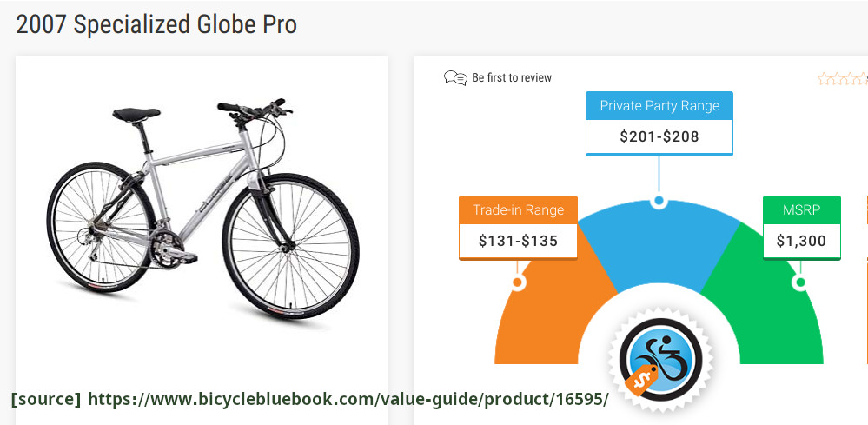
Task: Click the third rating star
Action: pyautogui.click(x=852, y=78)
